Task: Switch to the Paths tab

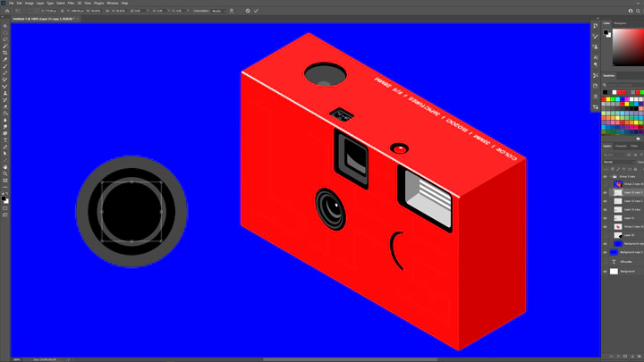Action: click(634, 146)
